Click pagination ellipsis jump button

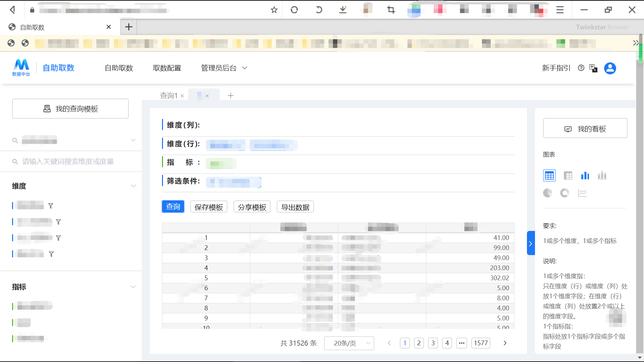pos(462,343)
